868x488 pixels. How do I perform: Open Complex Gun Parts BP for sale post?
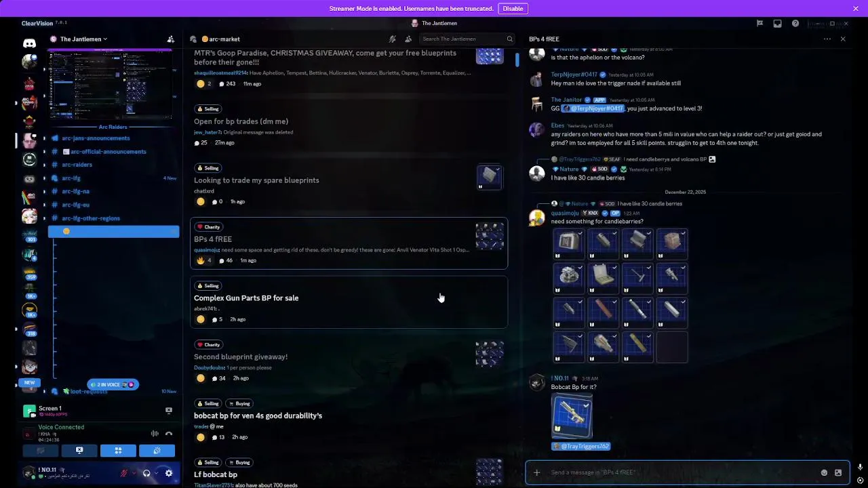(349, 302)
